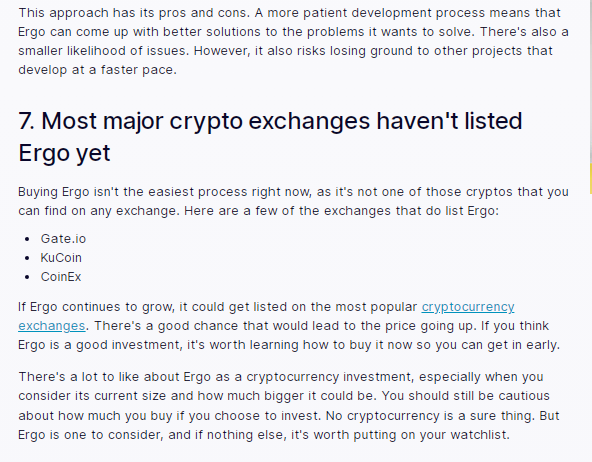Click the paragraph starting "There's a lot to like"
592x462 pixels.
click(289, 405)
